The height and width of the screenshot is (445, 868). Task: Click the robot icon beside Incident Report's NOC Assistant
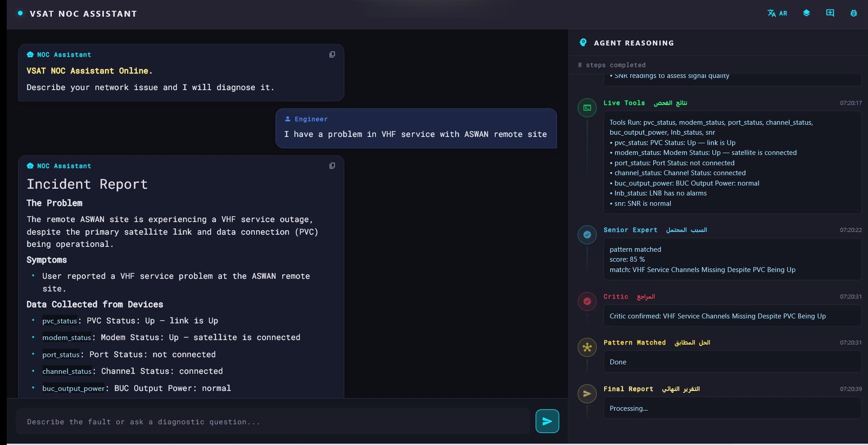[x=30, y=166]
